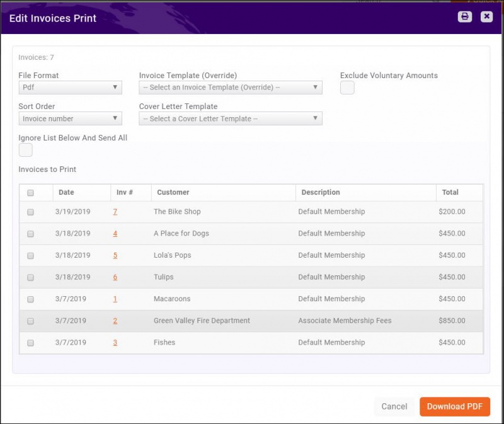Enable Ignore List Below And Send All

click(25, 150)
